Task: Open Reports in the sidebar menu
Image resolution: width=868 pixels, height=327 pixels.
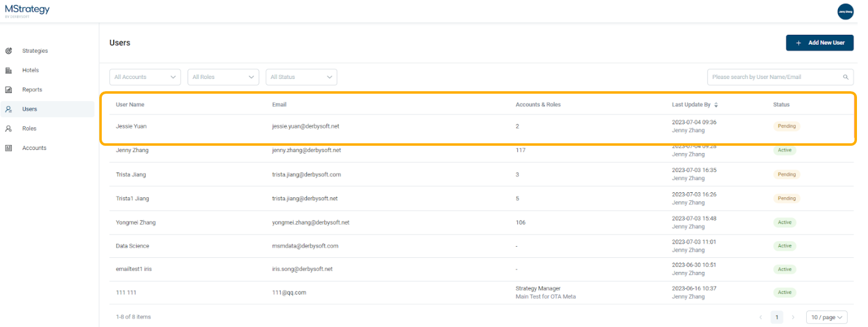Action: (32, 90)
